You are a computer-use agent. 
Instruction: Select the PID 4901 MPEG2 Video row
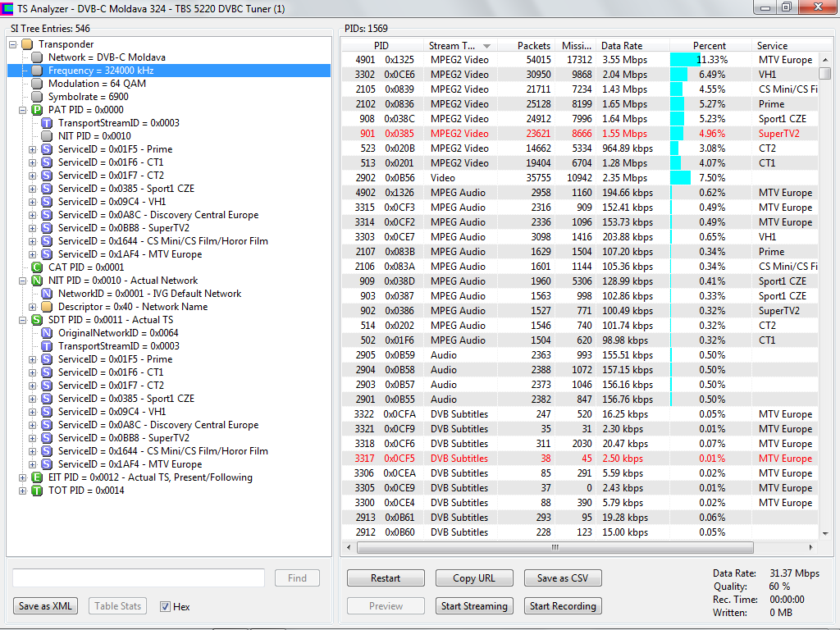tap(580, 59)
